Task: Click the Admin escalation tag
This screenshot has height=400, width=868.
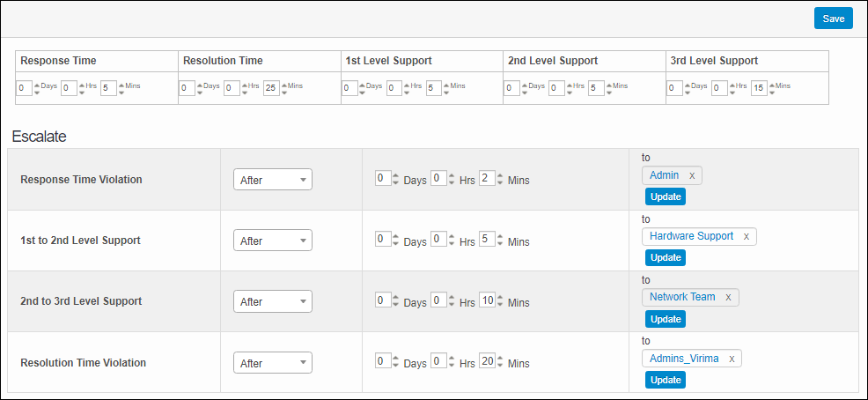Action: point(664,175)
